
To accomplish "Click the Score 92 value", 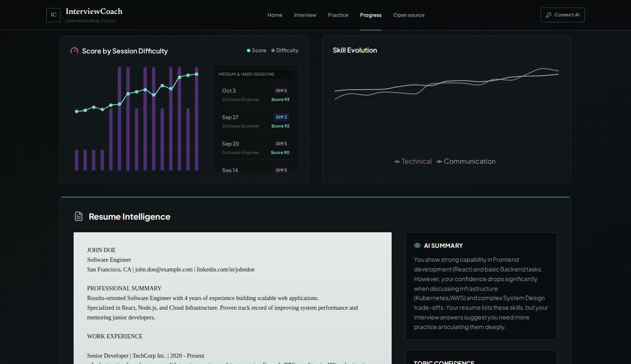I will pyautogui.click(x=280, y=126).
